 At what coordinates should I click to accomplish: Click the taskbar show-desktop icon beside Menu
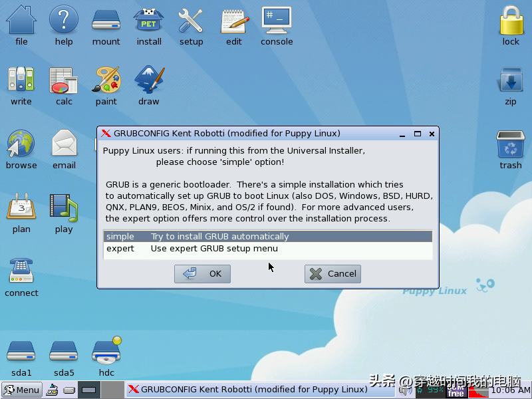52,390
